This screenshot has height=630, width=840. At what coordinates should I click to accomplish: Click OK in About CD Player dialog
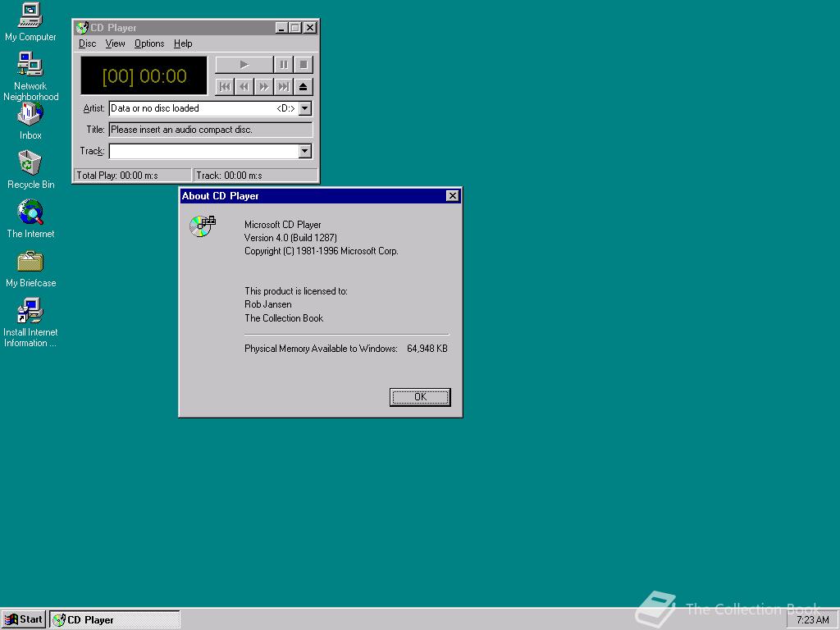[x=420, y=397]
